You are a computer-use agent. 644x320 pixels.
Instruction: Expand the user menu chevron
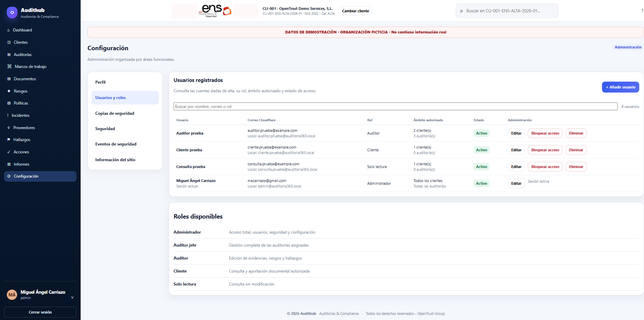[x=72, y=297]
